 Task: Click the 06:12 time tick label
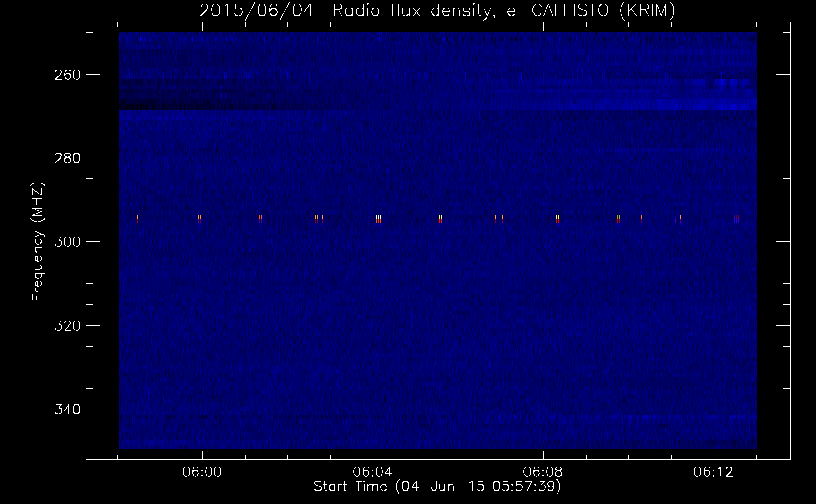[713, 472]
